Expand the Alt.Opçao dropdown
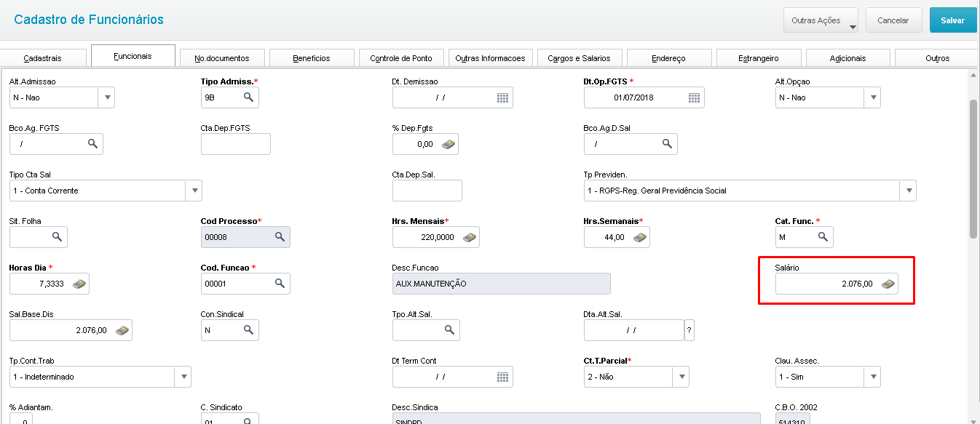The image size is (980, 424). tap(872, 97)
